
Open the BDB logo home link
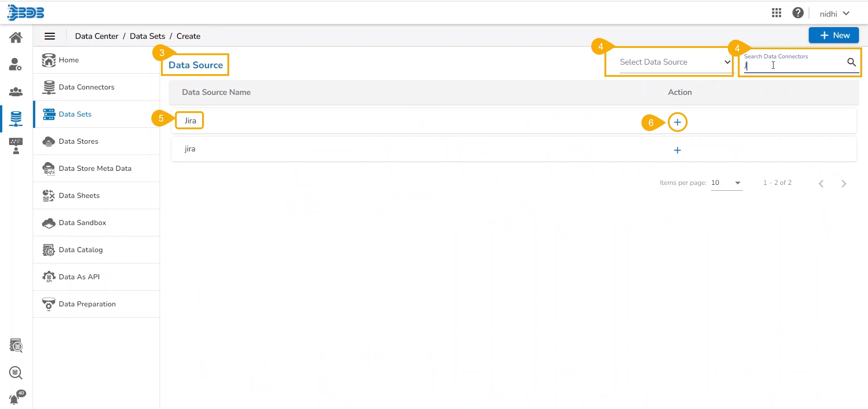(x=26, y=13)
